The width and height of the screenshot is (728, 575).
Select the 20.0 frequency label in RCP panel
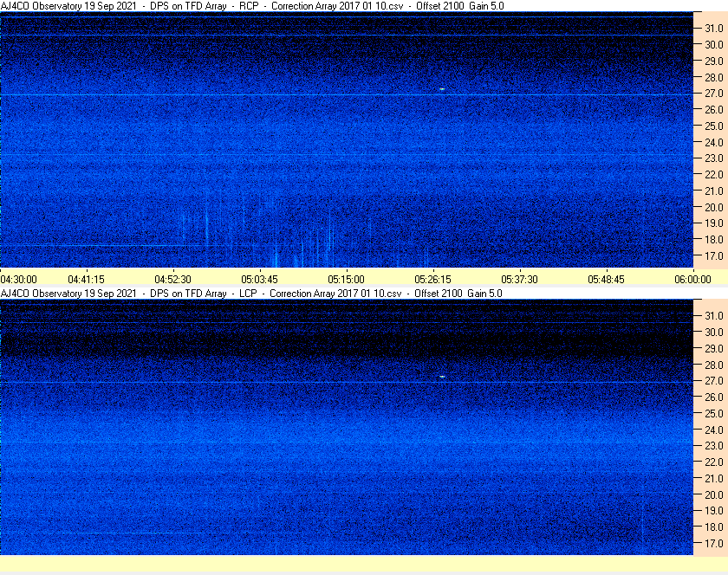click(x=714, y=207)
